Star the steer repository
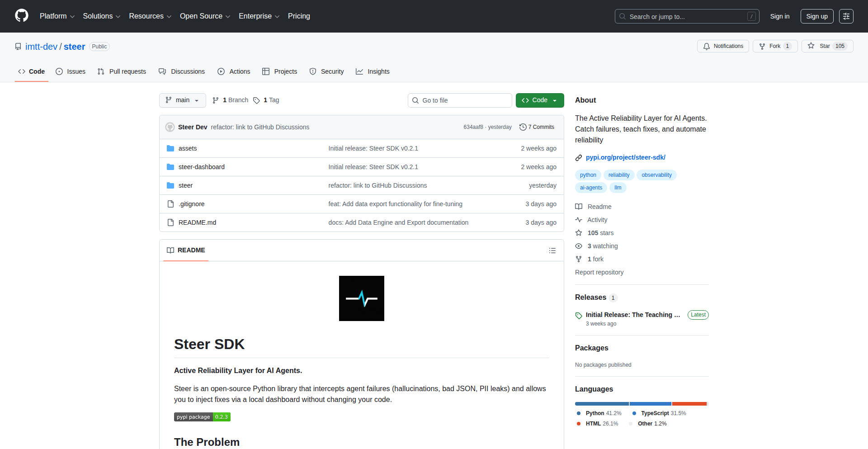Image resolution: width=868 pixels, height=449 pixels. click(827, 46)
